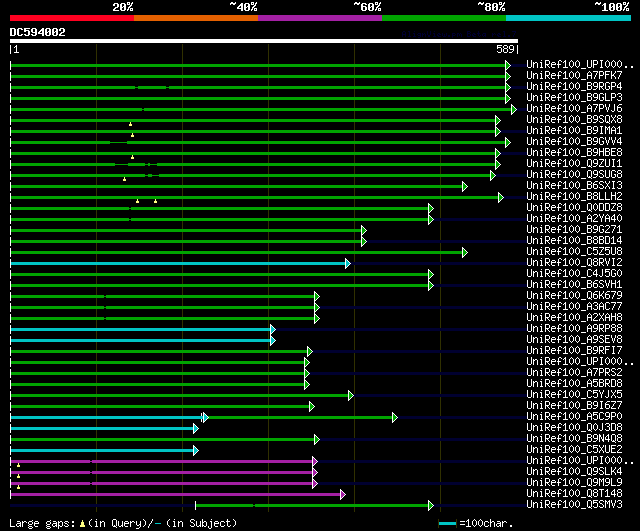Click the yellow gap marker under the Q9SUG8 alignment

[124, 179]
